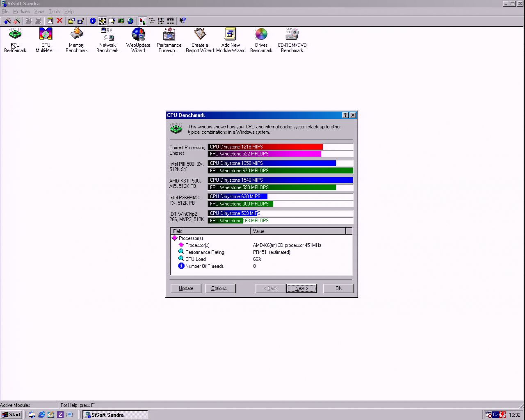Switch to list view in toolbar
Viewport: 525px width, 420px height.
point(161,21)
